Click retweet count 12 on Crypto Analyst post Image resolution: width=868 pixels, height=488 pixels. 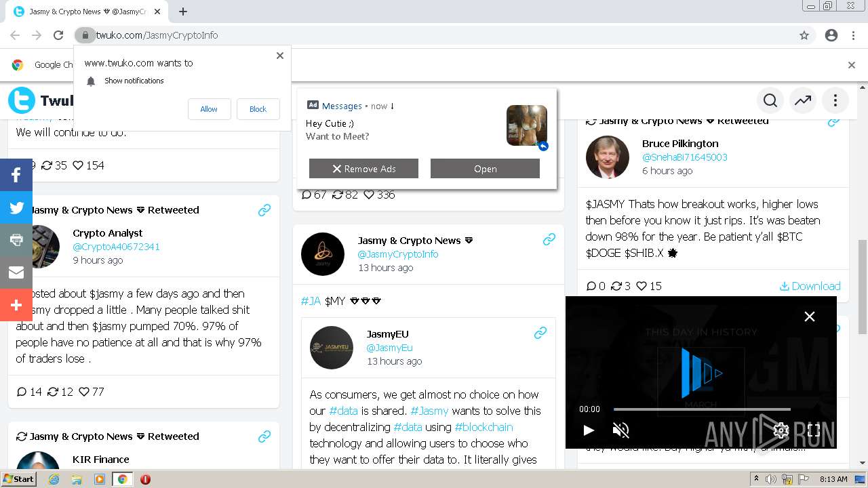[60, 392]
